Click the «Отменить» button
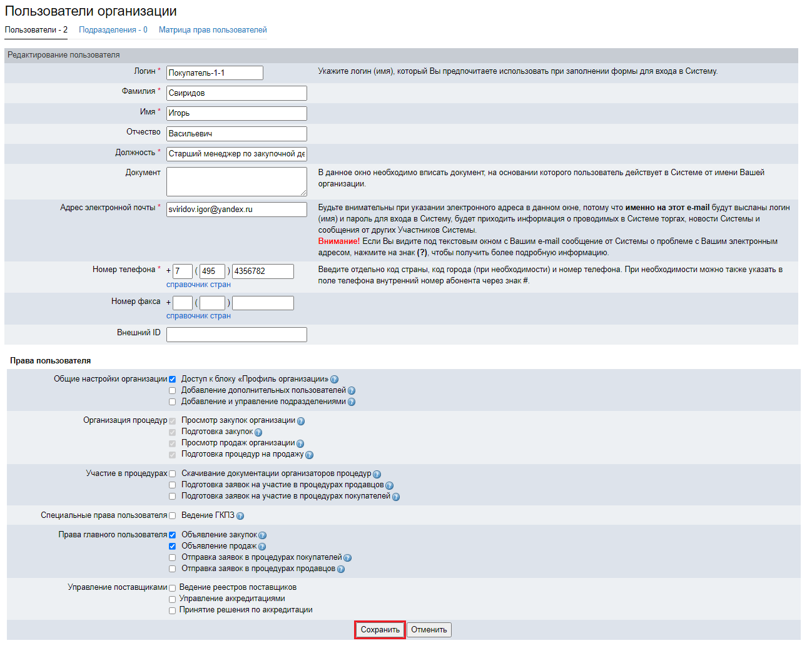Screen dimensions: 812x653 (x=429, y=630)
